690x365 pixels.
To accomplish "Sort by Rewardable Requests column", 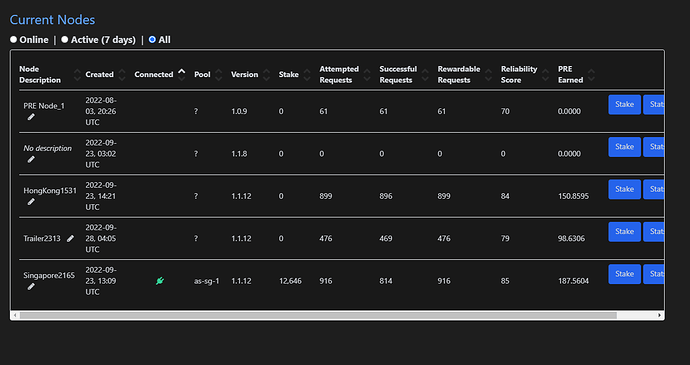I will (488, 74).
